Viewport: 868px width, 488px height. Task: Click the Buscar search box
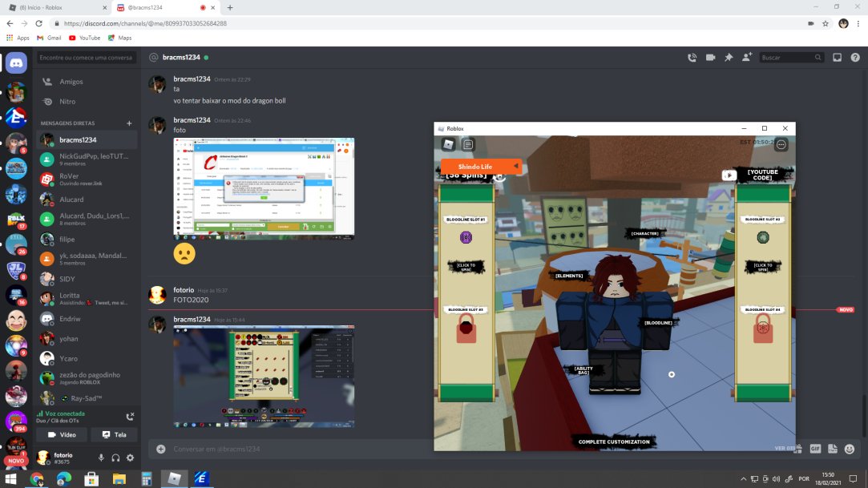pos(790,58)
